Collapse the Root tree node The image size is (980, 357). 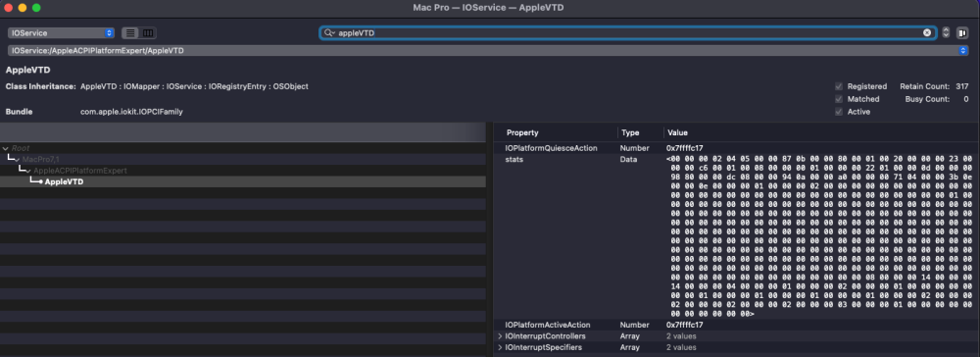click(6, 148)
